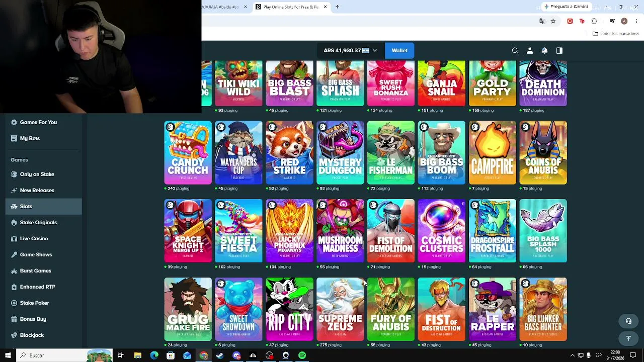
Task: Click the Chrome translate page icon
Action: click(542, 21)
